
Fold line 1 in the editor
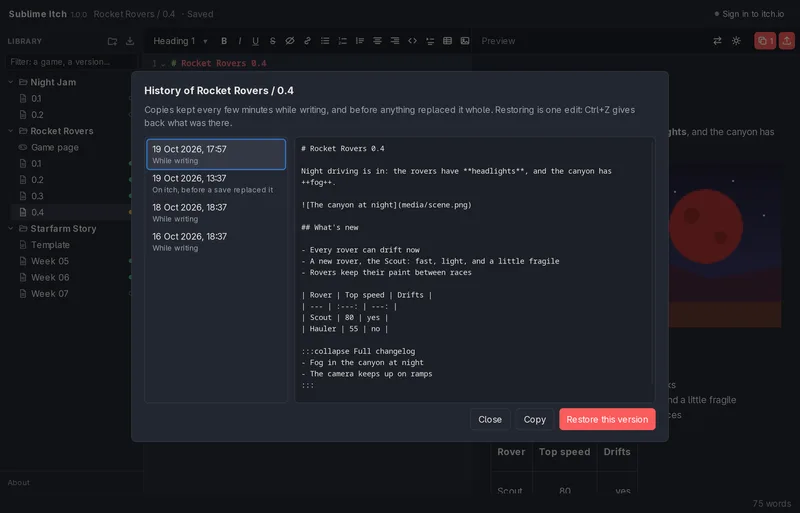pos(163,64)
